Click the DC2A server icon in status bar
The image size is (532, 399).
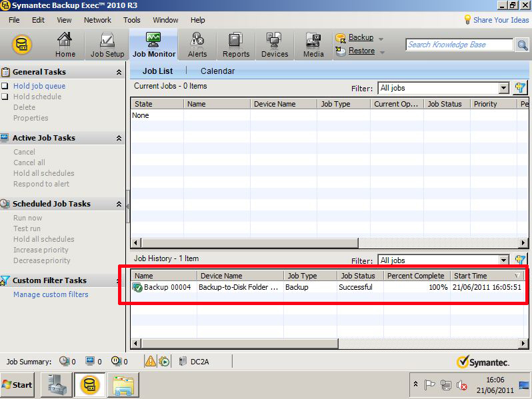183,362
